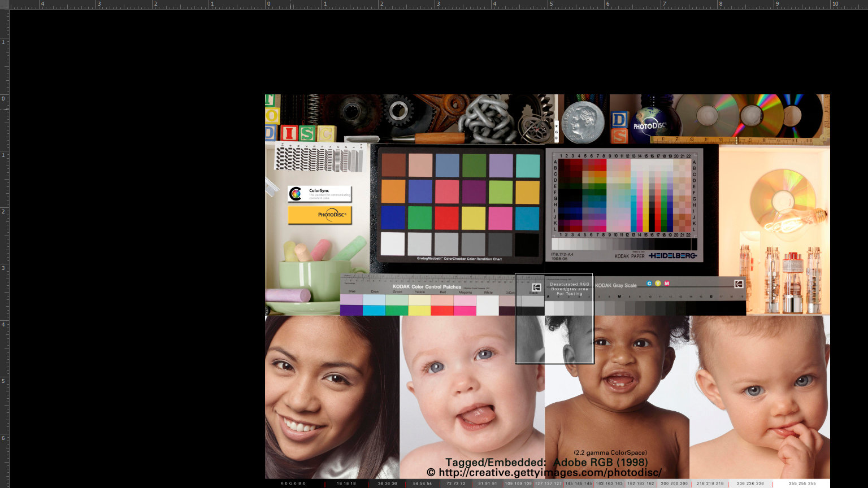The height and width of the screenshot is (488, 868).
Task: Sample the ColorChecker dark blue patch in third row
Action: pyautogui.click(x=393, y=218)
